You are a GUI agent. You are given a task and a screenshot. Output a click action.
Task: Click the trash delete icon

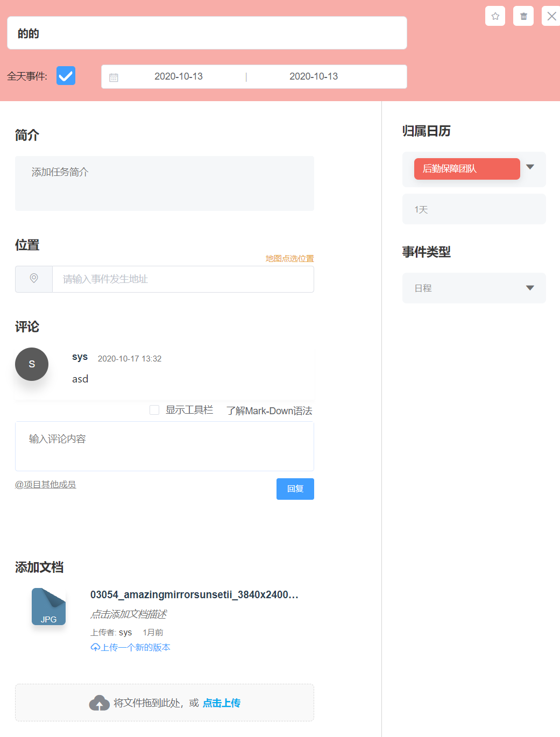(x=523, y=16)
